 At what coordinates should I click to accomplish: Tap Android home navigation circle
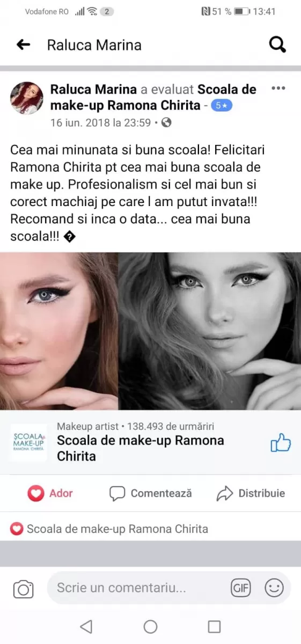tap(151, 626)
